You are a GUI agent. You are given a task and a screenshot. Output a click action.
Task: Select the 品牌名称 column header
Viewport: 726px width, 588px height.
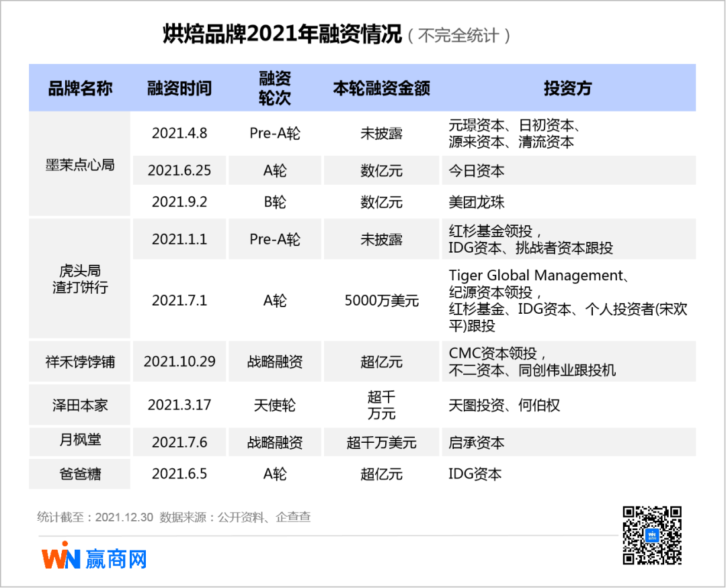(x=80, y=88)
